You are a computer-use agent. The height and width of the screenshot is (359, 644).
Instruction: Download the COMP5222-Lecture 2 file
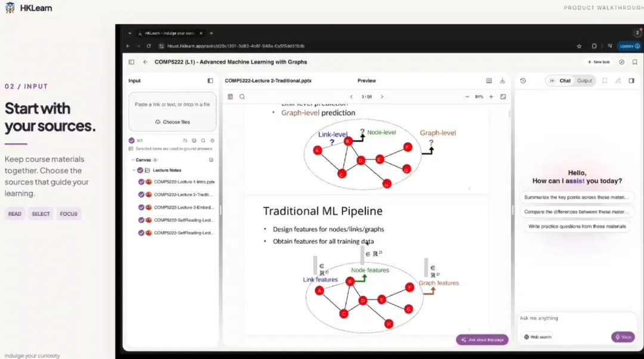[502, 81]
